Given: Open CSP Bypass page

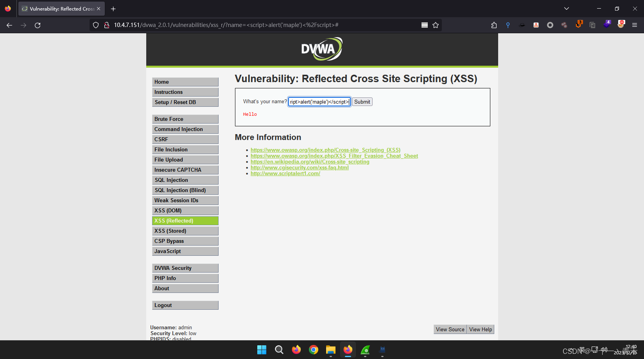Looking at the screenshot, I should (x=185, y=241).
